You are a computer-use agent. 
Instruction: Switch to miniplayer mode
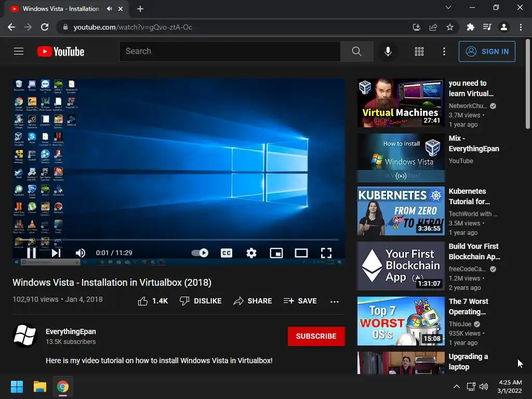click(276, 253)
